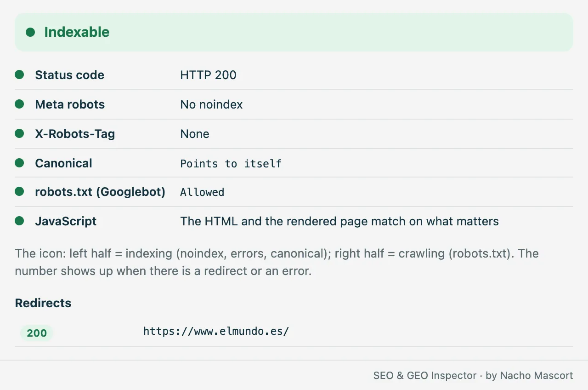Click the green dot next to Meta robots

tap(19, 104)
